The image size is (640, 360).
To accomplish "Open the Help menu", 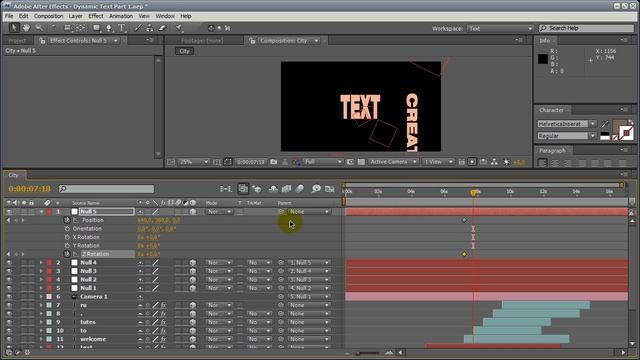I will (186, 16).
